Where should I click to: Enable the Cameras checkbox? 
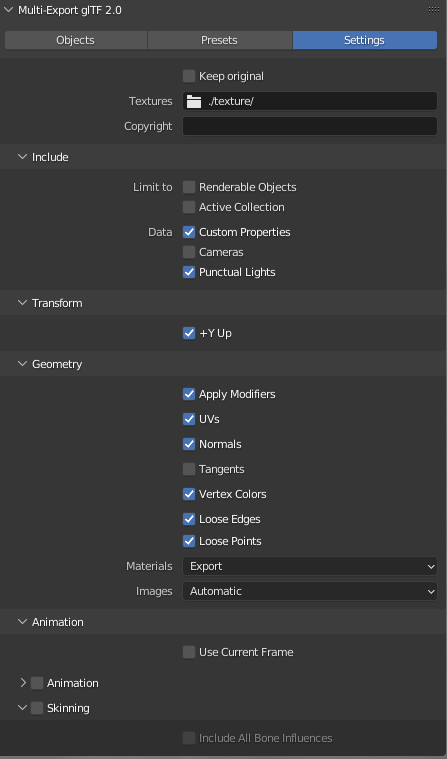[x=189, y=252]
